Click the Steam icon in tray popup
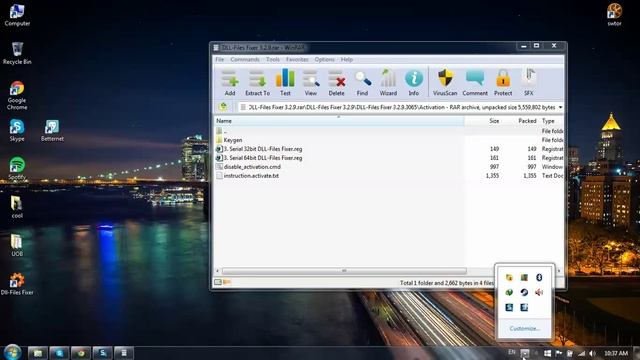 pos(524,292)
